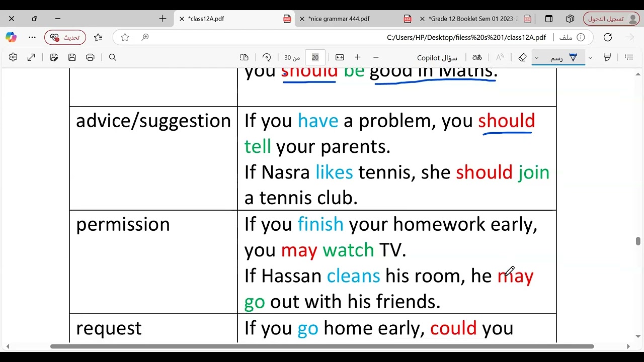Viewport: 644px width, 362px height.
Task: Click the blue word 'have'
Action: tap(318, 121)
